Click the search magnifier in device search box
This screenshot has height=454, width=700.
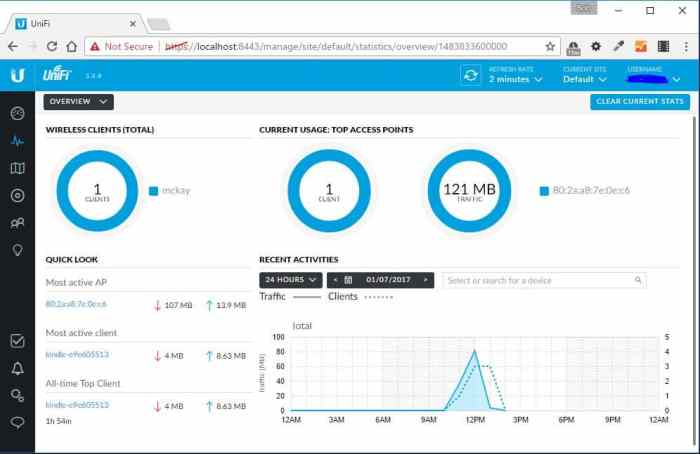[638, 280]
